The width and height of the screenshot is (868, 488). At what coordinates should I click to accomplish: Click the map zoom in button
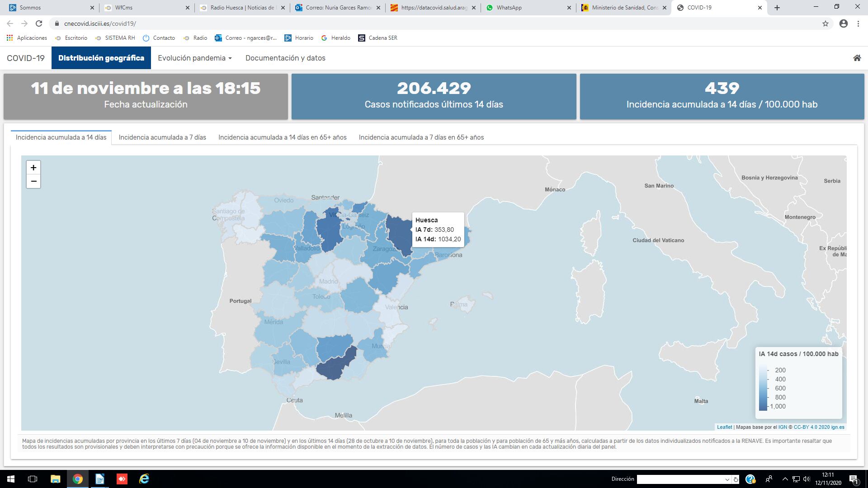coord(33,168)
